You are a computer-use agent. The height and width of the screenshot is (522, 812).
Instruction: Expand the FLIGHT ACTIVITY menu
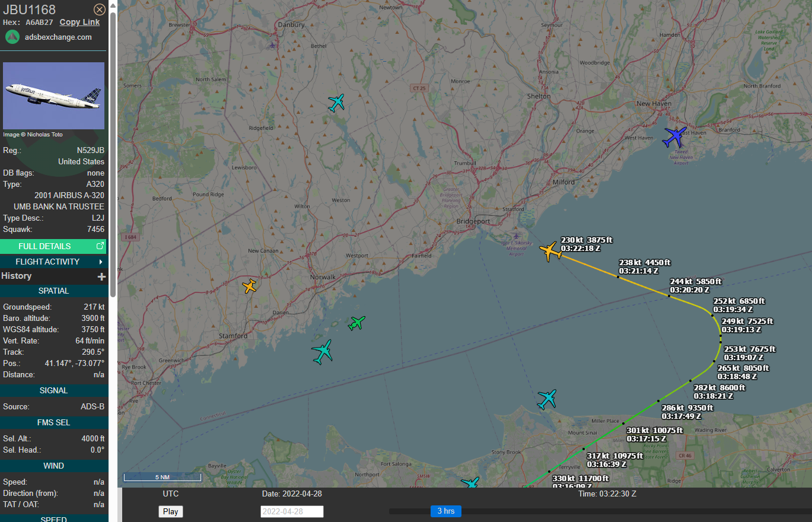(53, 262)
